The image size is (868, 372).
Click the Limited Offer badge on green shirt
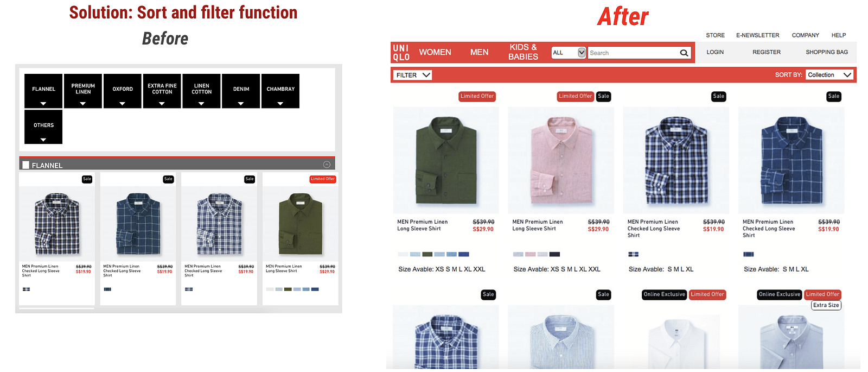click(477, 96)
